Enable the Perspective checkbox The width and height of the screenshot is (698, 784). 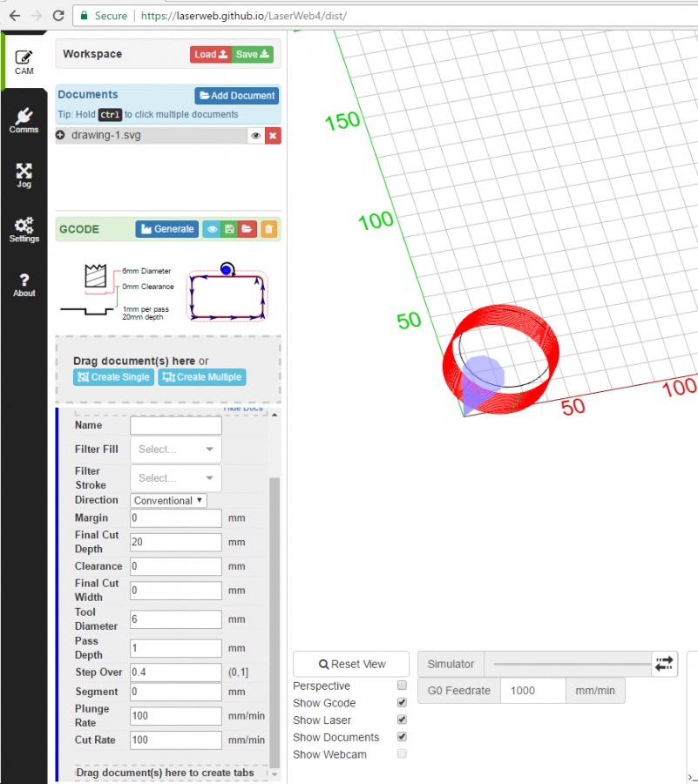coord(402,686)
